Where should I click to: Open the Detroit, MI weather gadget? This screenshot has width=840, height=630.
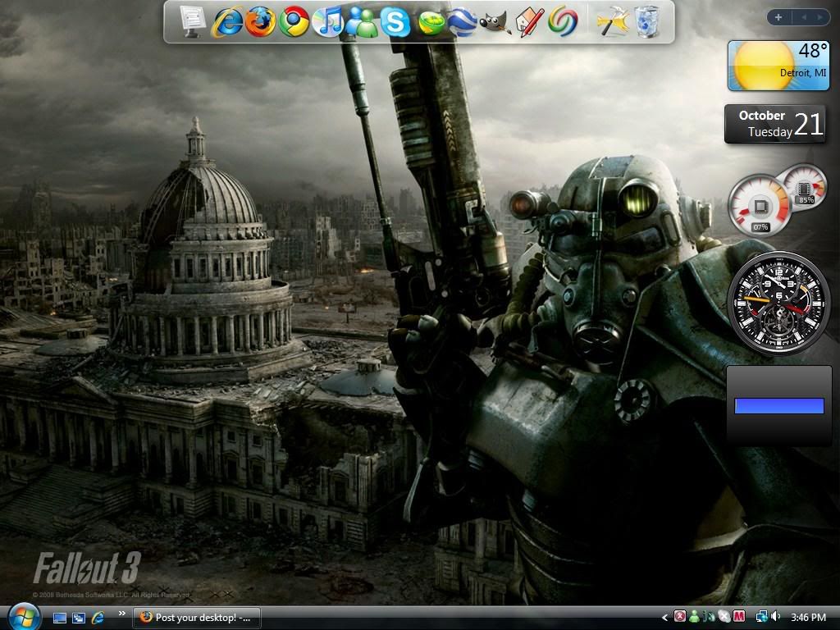pyautogui.click(x=778, y=66)
